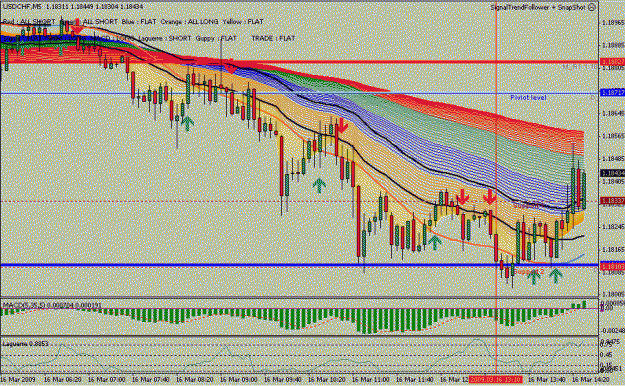Click the blue 1.18717 pivot price tag

[x=612, y=92]
